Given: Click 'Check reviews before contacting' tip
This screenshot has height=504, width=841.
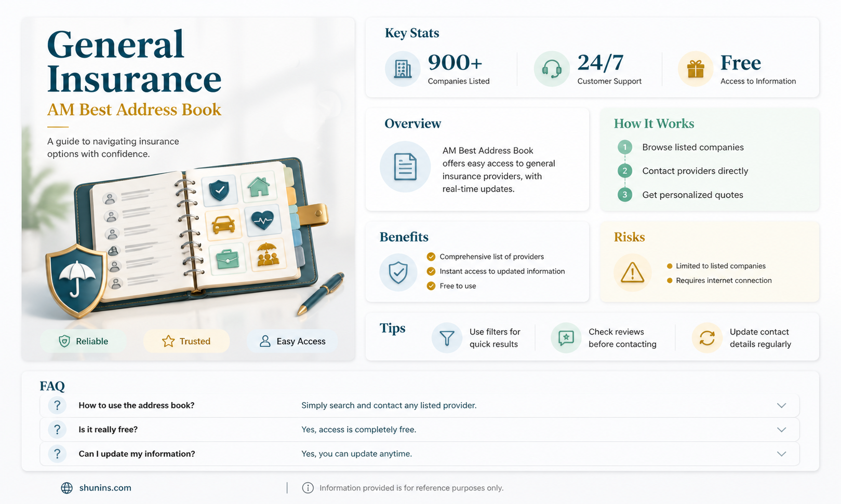Looking at the screenshot, I should tap(622, 338).
